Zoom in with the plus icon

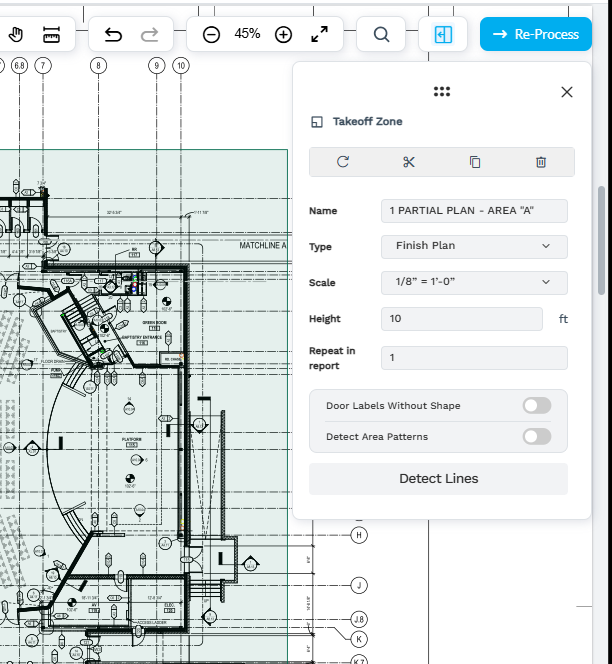(x=283, y=35)
